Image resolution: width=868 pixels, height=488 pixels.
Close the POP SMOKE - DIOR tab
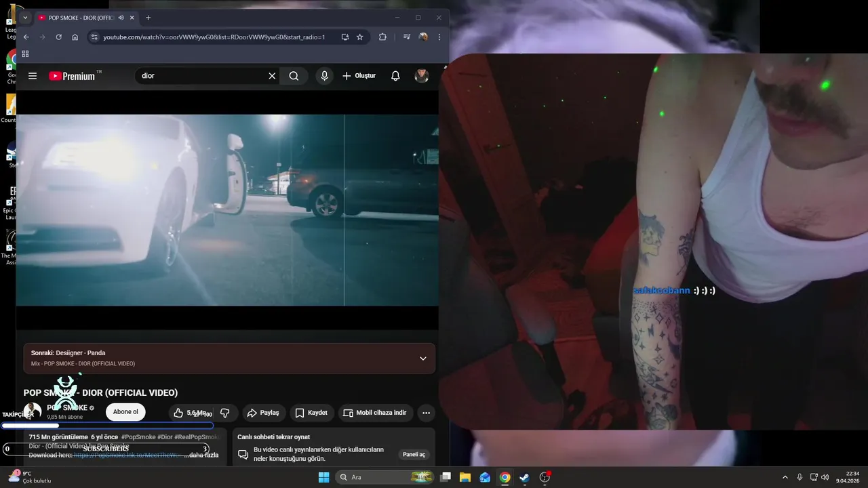tap(132, 18)
